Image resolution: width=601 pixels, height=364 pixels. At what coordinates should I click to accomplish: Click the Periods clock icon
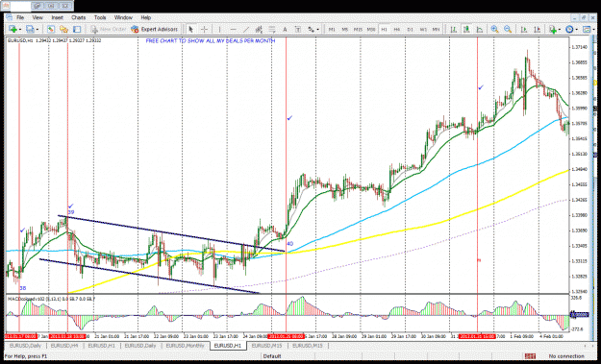tap(569, 30)
